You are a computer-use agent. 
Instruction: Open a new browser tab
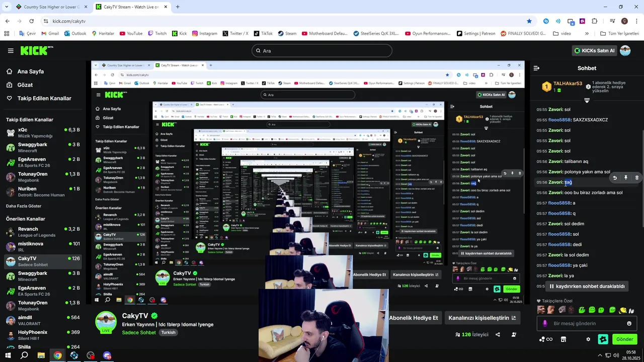(178, 7)
